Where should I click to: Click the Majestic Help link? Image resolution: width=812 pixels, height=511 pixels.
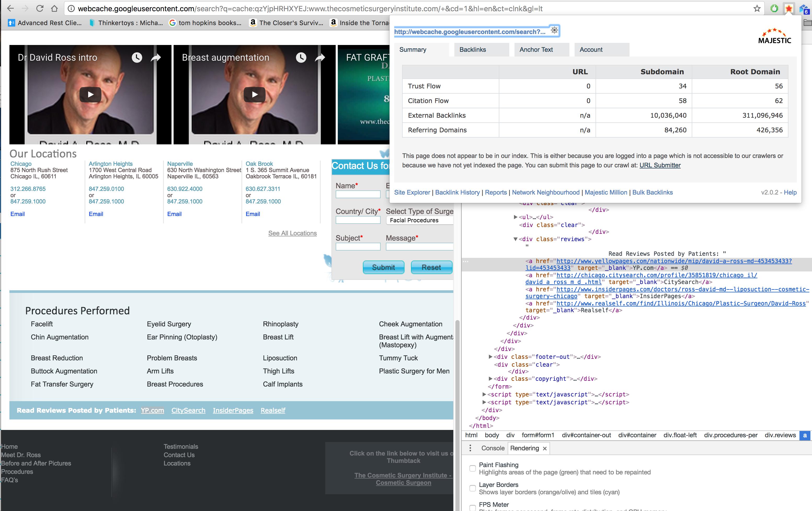(x=790, y=192)
